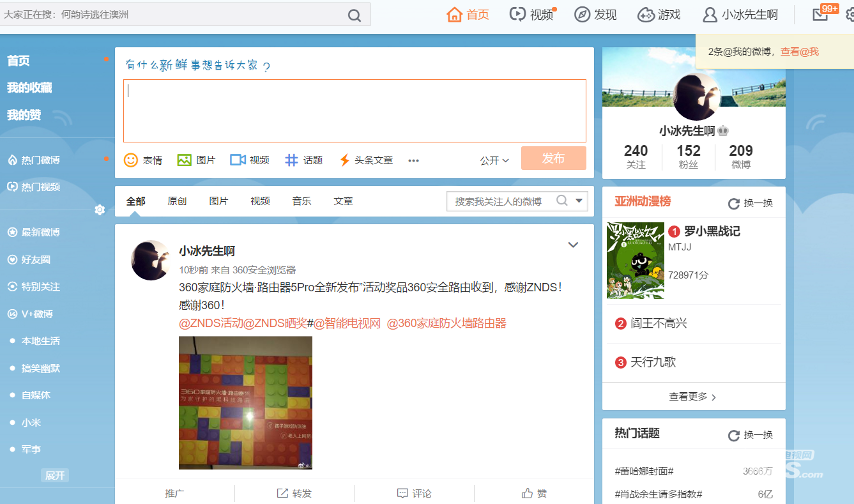Expand the post options chevron menu
The image size is (854, 504).
pyautogui.click(x=573, y=245)
